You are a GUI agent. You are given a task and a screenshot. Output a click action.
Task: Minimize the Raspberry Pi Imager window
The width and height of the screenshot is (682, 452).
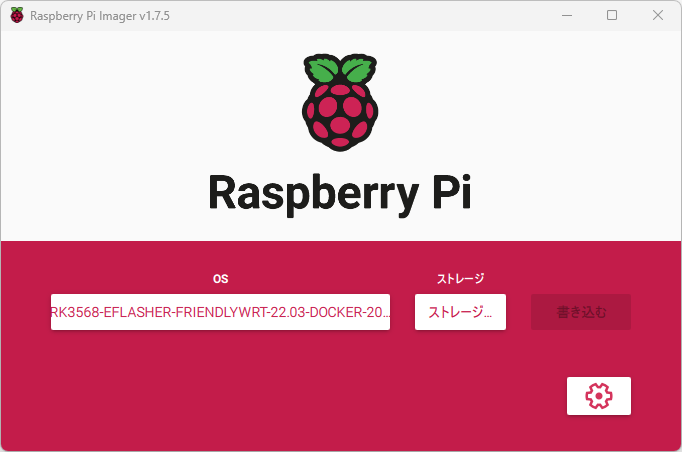(567, 16)
